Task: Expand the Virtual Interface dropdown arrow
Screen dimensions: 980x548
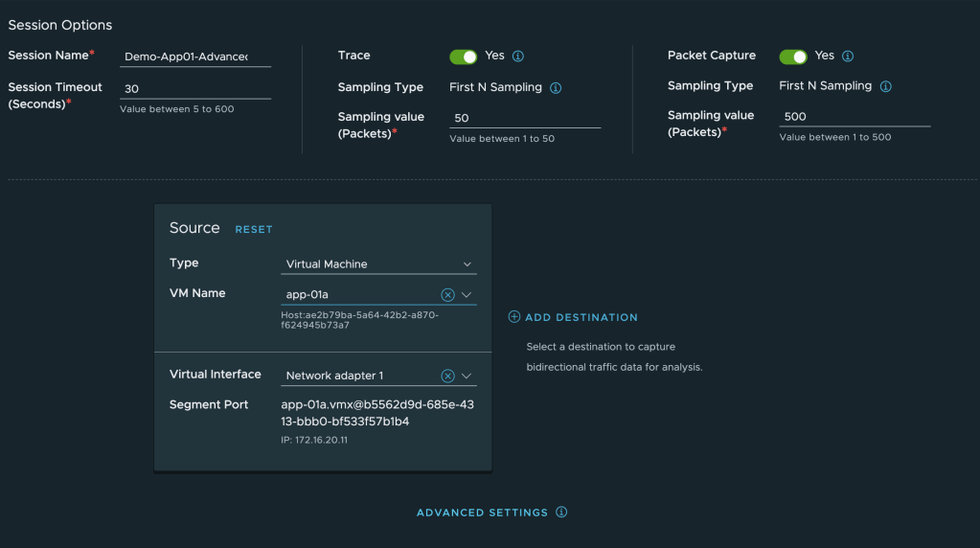Action: coord(467,377)
